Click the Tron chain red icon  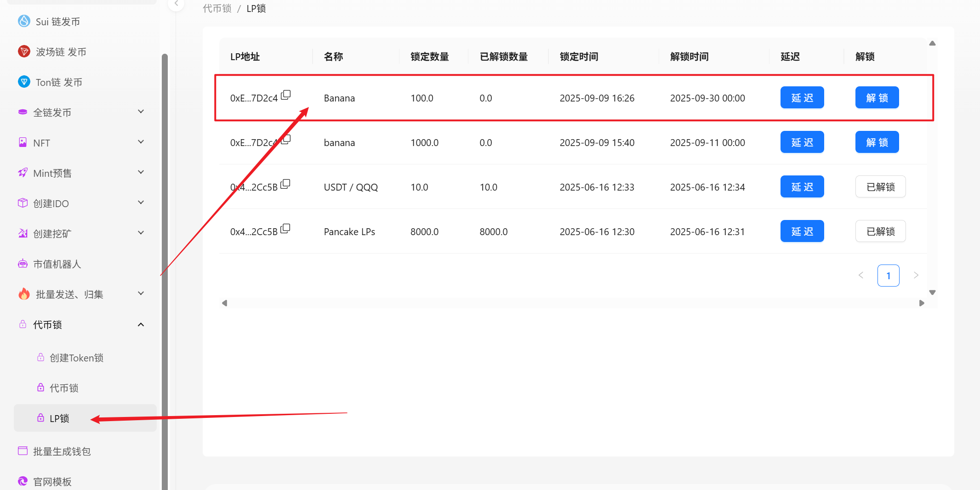click(x=24, y=51)
